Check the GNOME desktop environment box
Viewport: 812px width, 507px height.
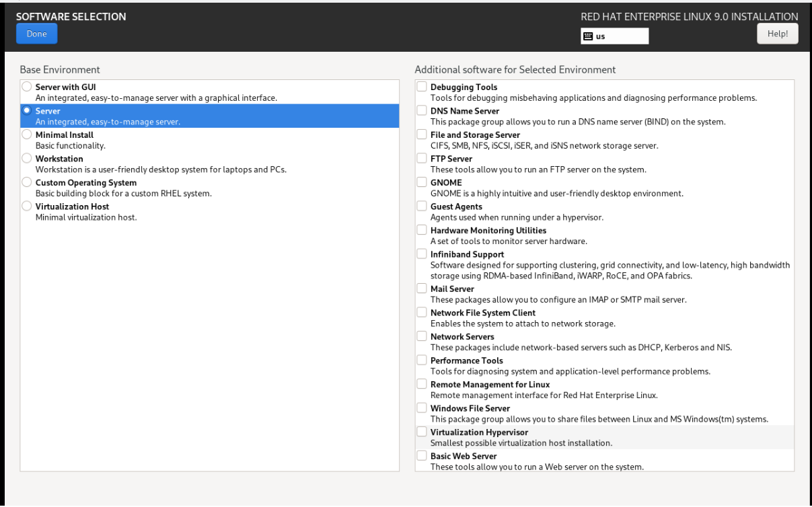point(422,182)
